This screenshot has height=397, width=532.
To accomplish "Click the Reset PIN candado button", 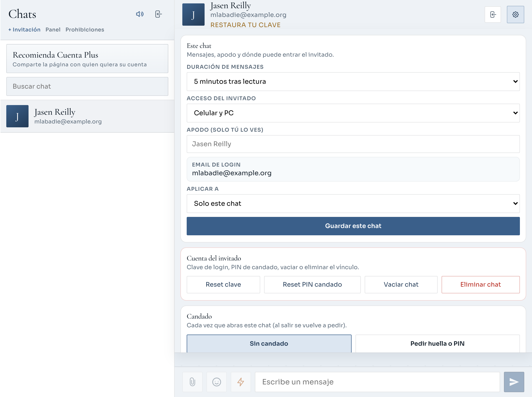I will click(x=312, y=284).
